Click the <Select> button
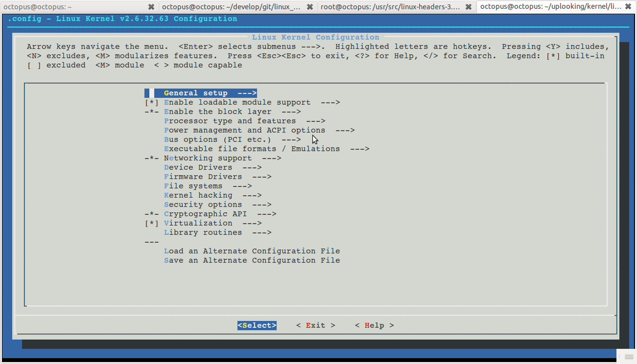 click(257, 325)
